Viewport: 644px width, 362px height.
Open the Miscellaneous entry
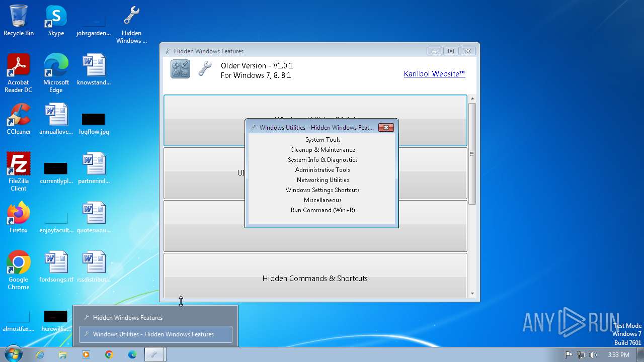coord(323,200)
